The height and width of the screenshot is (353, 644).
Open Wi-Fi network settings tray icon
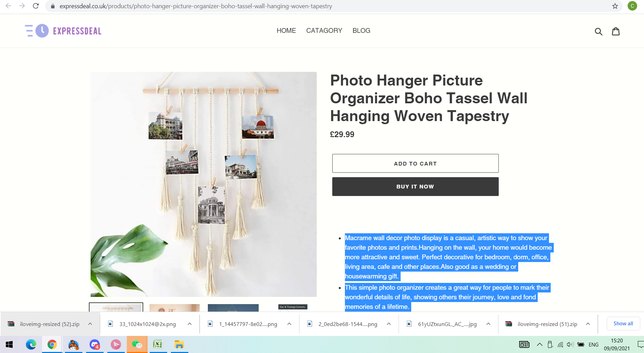[561, 344]
